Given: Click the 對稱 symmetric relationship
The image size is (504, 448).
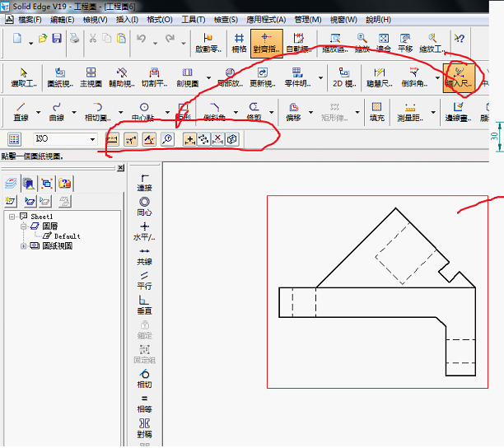Looking at the screenshot, I should (x=144, y=428).
